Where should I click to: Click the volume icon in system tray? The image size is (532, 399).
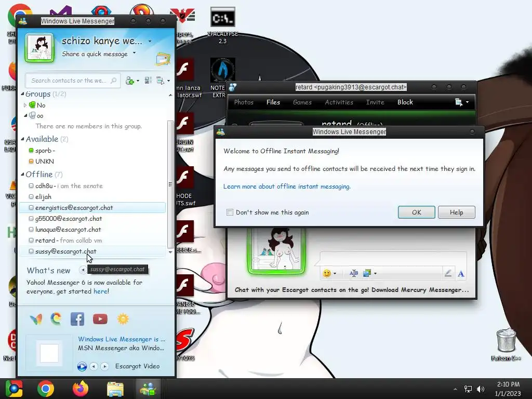(x=481, y=389)
